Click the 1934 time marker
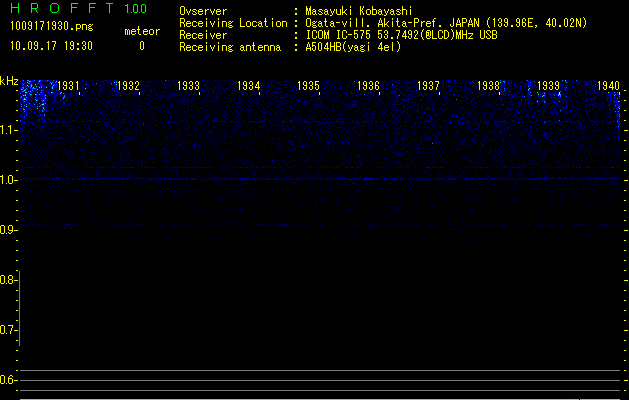 click(x=249, y=86)
